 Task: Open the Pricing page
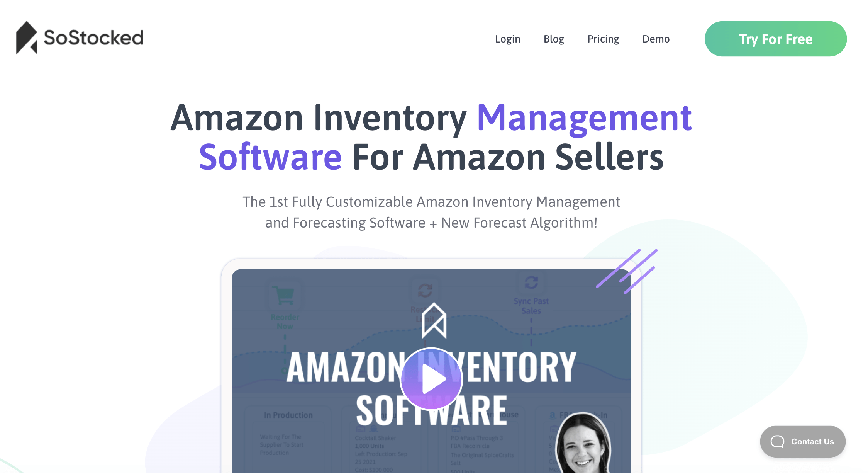coord(603,39)
